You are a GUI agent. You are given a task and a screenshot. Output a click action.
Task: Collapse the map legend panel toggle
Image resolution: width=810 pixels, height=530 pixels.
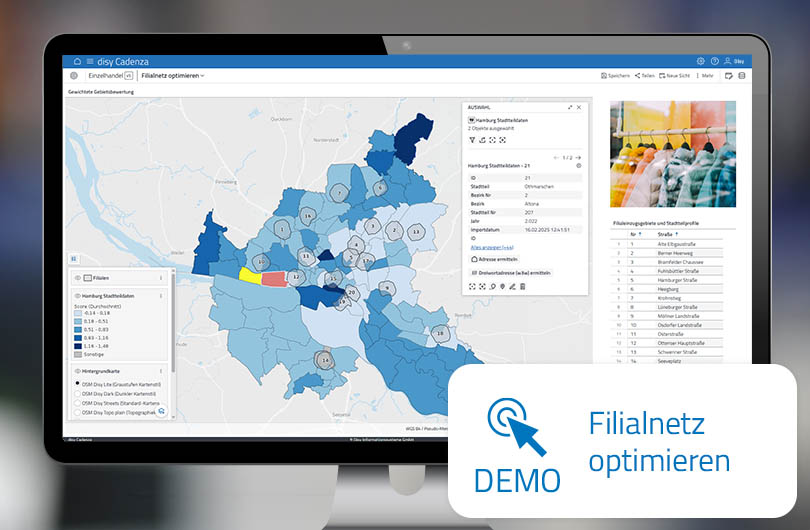coord(74,258)
